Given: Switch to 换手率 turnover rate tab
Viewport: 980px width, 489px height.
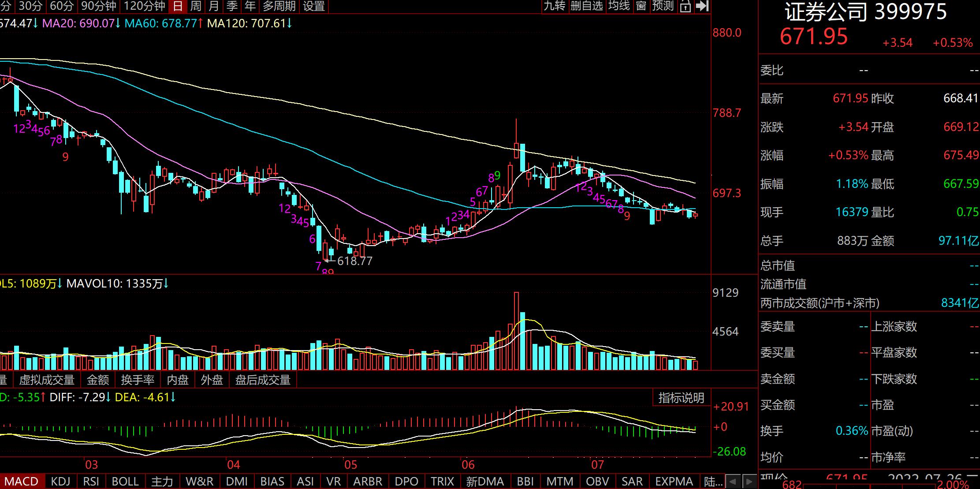Looking at the screenshot, I should 138,380.
